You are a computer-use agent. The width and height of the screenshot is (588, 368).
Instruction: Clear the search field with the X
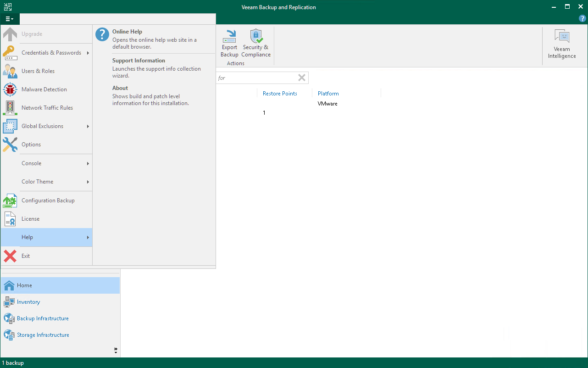[302, 78]
